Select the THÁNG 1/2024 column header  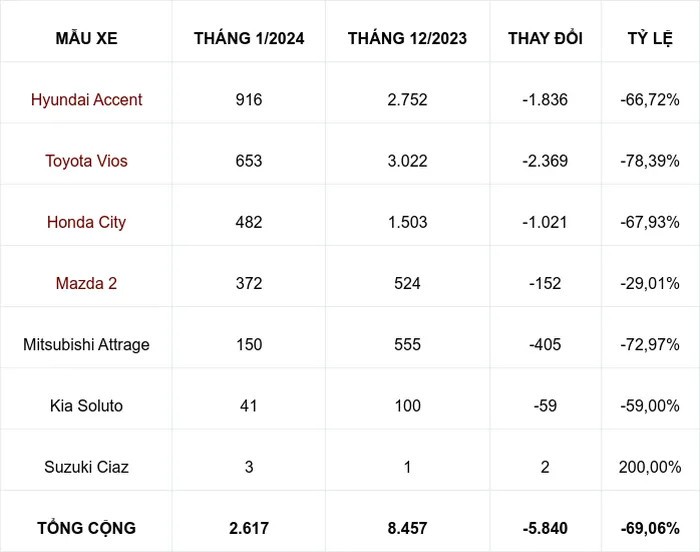click(x=249, y=39)
